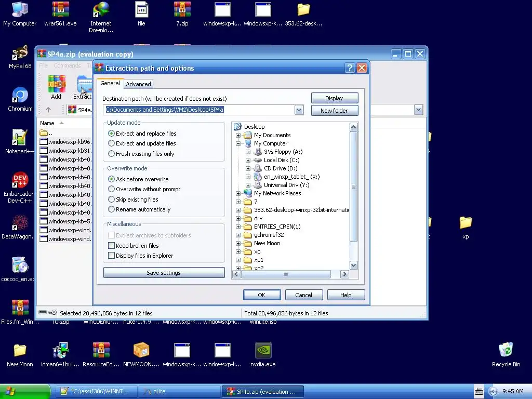Select Extract and update files option
Image resolution: width=532 pixels, height=399 pixels.
[x=111, y=143]
